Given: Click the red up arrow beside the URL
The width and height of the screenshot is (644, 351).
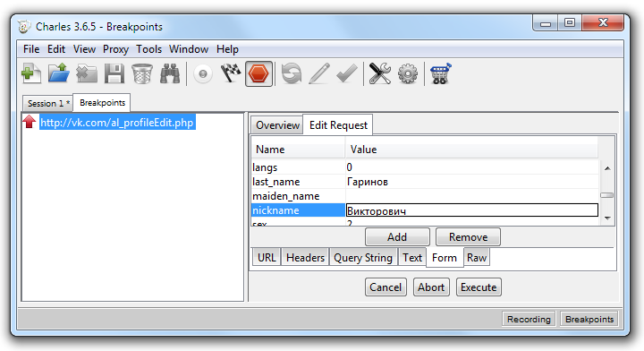Looking at the screenshot, I should [x=30, y=122].
